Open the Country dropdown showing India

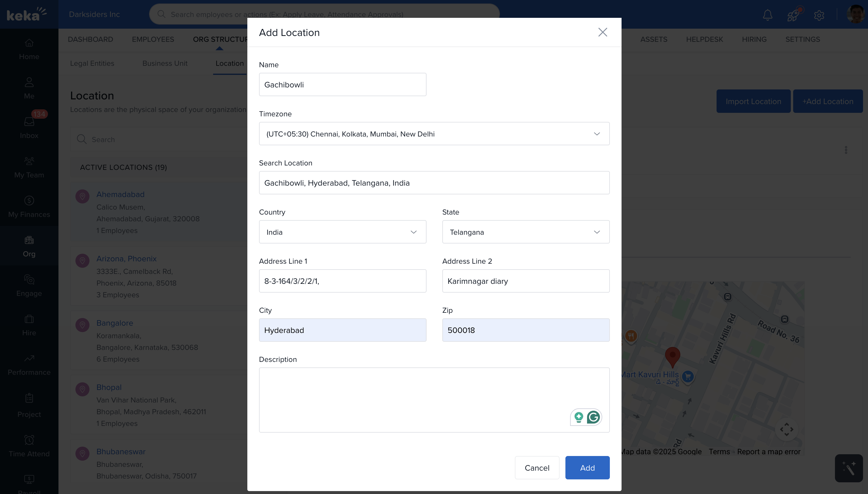pyautogui.click(x=342, y=232)
